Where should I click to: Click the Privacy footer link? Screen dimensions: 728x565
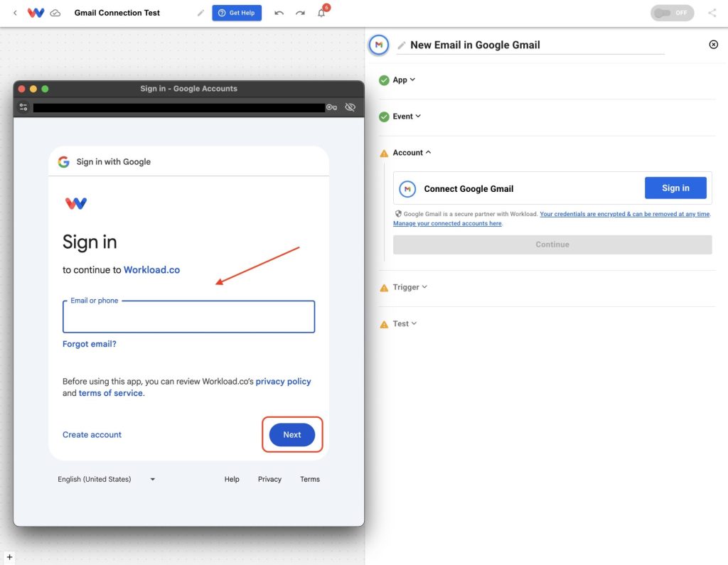click(269, 479)
